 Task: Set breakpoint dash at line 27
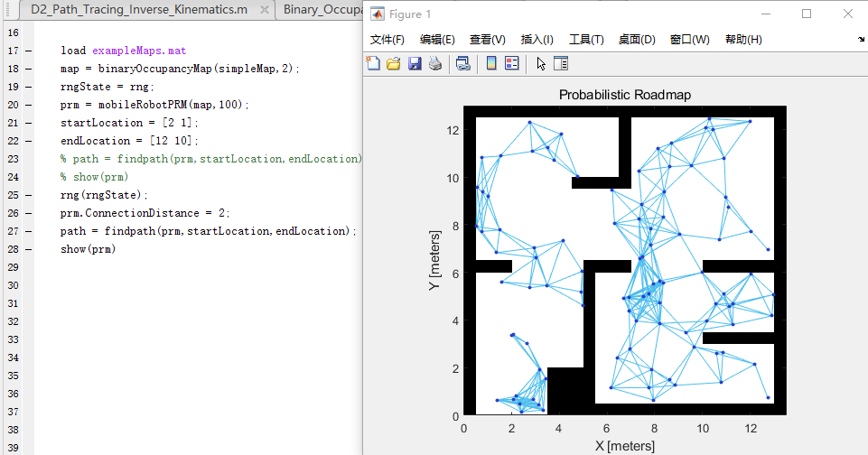28,231
